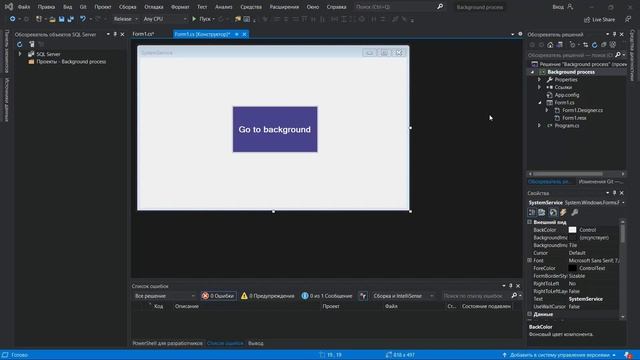The image size is (640, 360).
Task: Click the ForeColor black color swatch
Action: tap(572, 268)
